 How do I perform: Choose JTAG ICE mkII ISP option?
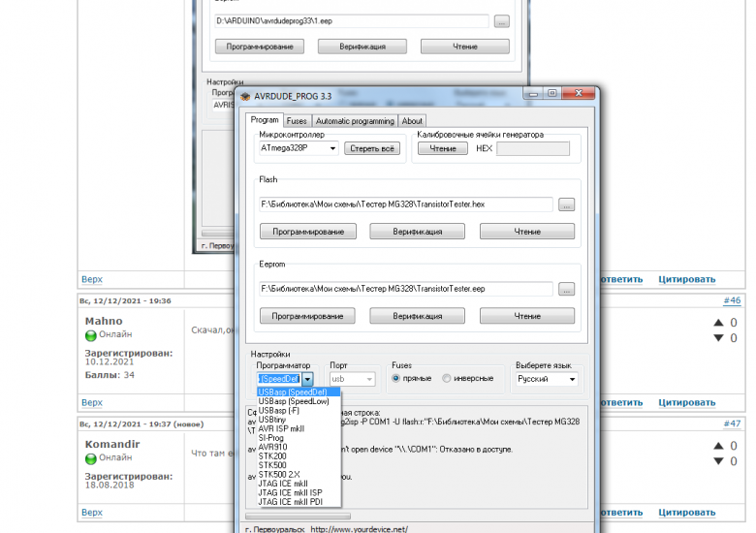click(299, 493)
